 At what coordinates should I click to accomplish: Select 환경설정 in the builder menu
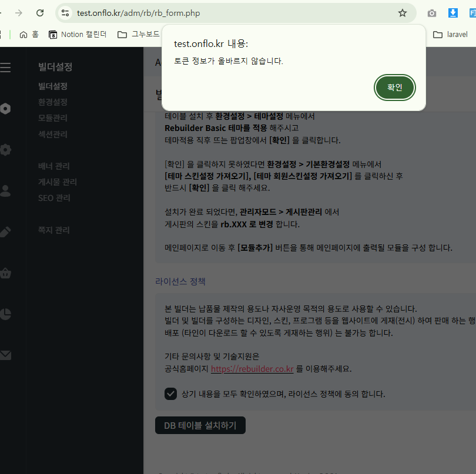tap(53, 102)
